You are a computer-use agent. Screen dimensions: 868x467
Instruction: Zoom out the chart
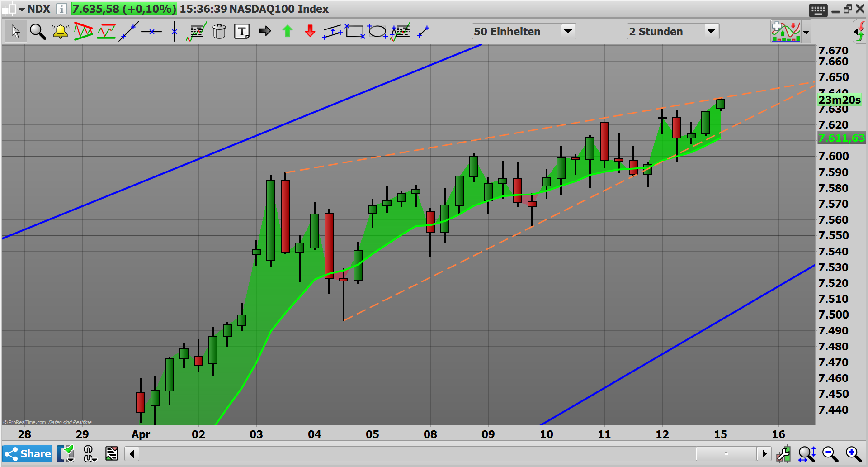pos(830,453)
